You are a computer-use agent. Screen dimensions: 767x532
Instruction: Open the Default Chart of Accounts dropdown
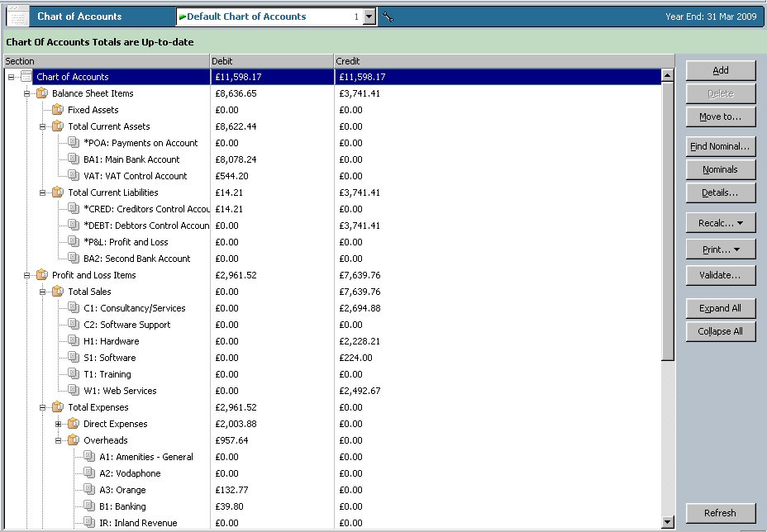369,17
